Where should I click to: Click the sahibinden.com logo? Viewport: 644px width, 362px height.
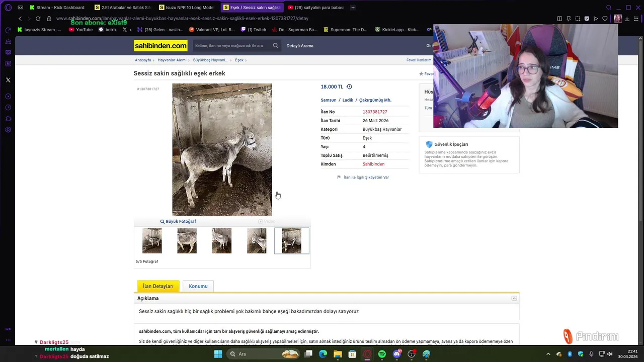(160, 46)
